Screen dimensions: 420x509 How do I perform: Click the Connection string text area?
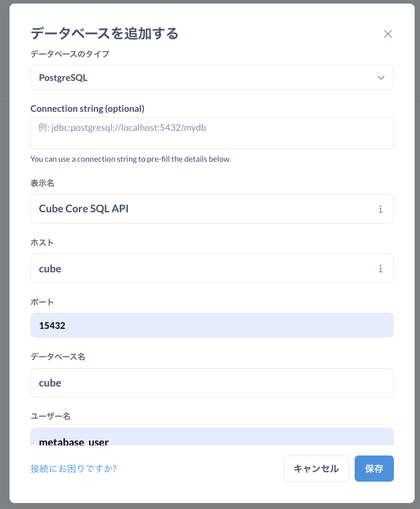click(x=212, y=133)
